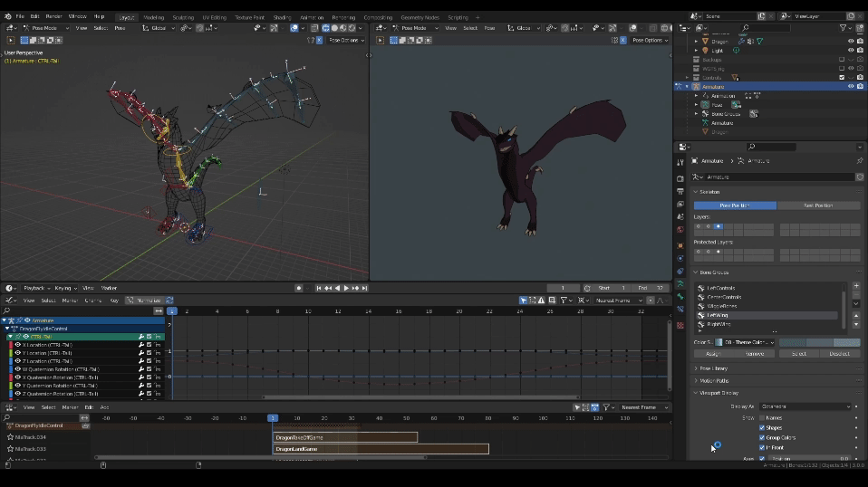
Task: Switch to the Animation workspace tab
Action: [x=312, y=17]
